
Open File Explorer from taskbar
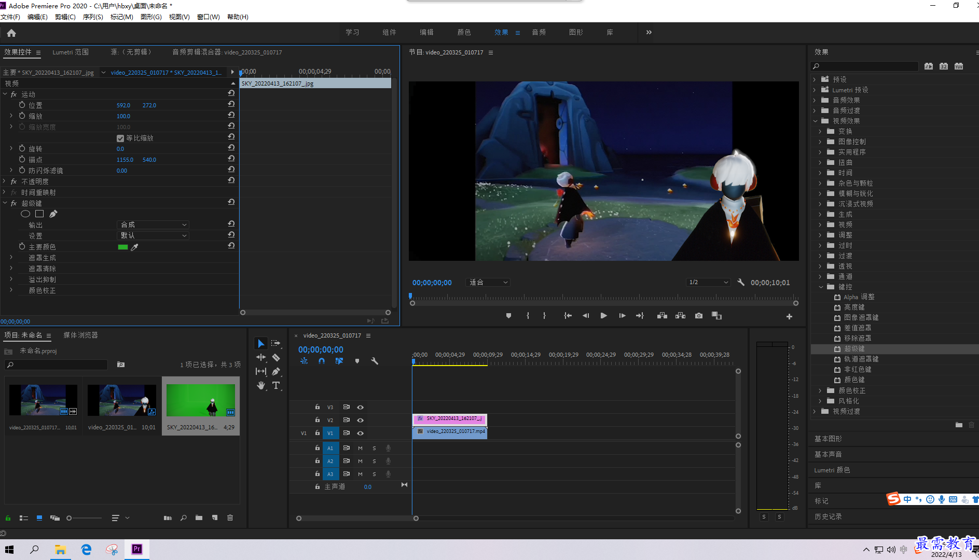[61, 549]
